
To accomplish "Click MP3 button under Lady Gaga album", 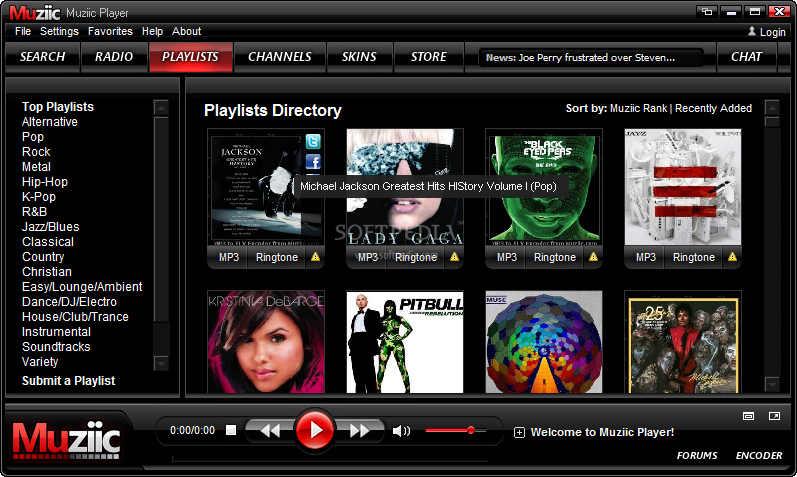I will (367, 257).
